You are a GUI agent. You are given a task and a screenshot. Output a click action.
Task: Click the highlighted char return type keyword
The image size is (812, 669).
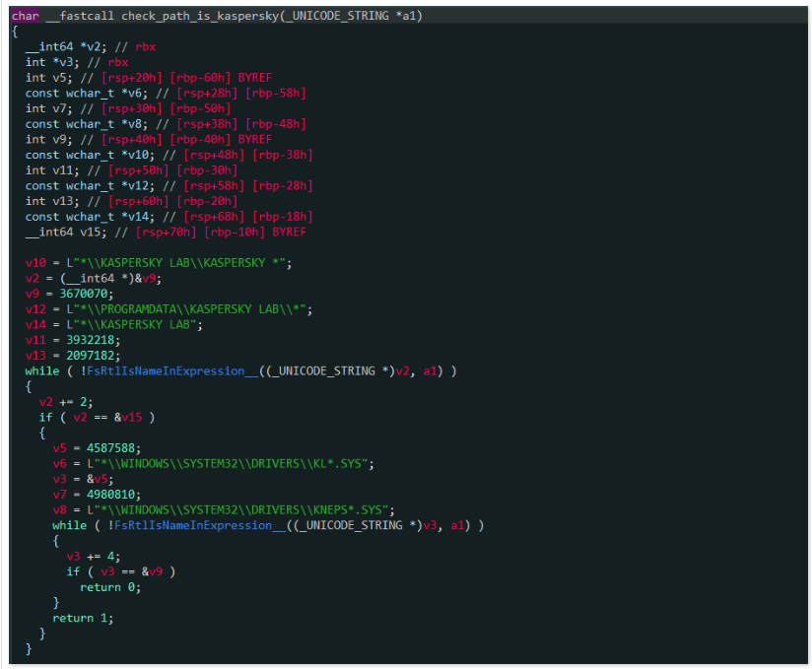[25, 17]
